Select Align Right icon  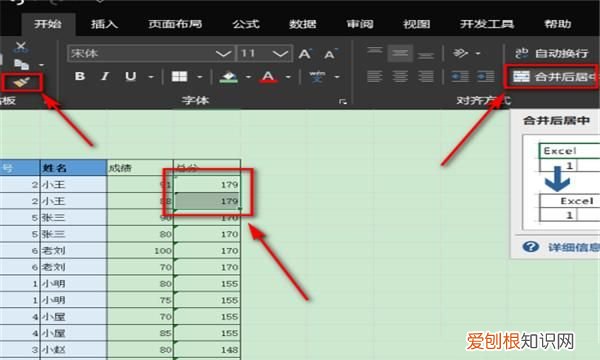coord(426,77)
